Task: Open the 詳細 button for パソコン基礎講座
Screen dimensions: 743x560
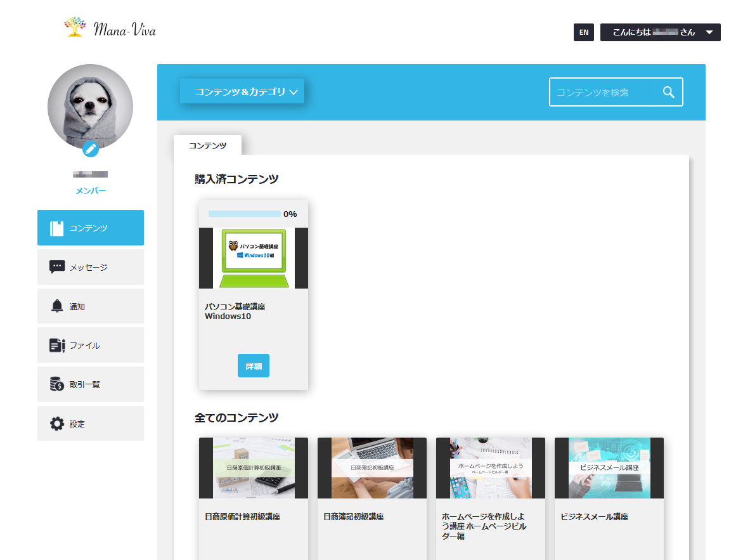Action: point(253,366)
